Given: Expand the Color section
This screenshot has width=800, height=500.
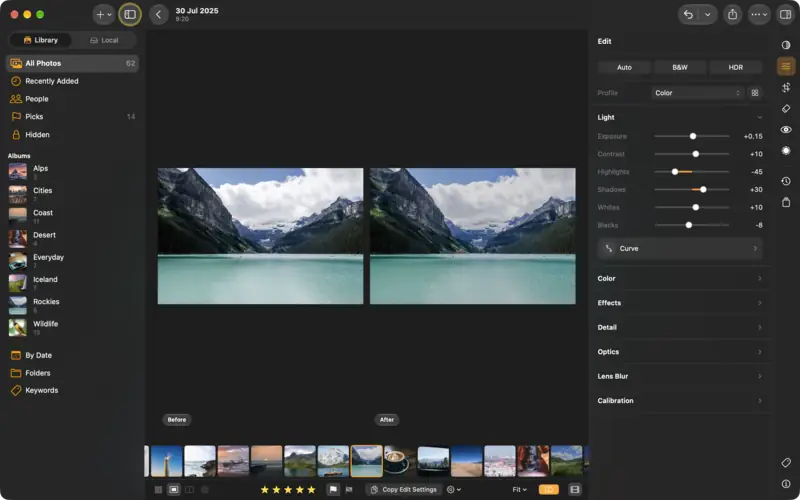Looking at the screenshot, I should (x=680, y=279).
